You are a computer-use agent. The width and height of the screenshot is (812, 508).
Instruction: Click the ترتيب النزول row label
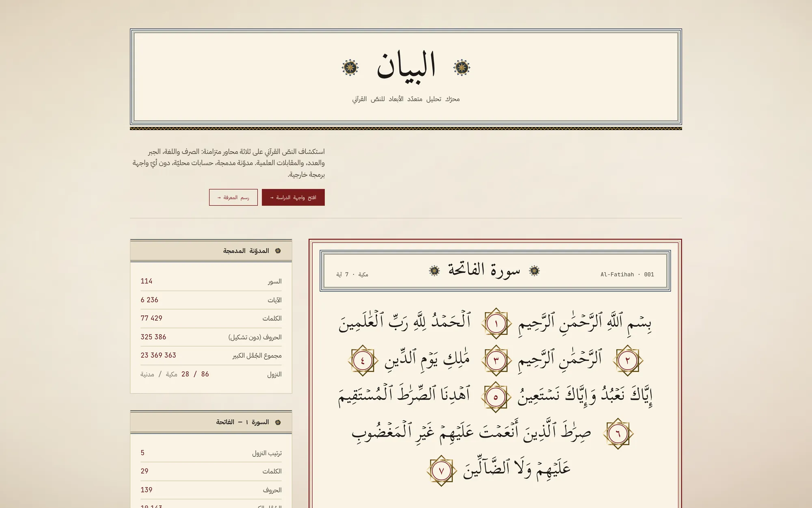pos(267,453)
